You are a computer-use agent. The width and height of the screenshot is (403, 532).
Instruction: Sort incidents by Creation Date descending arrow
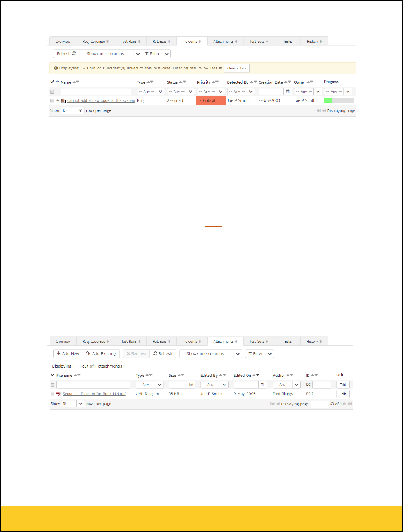[x=289, y=82]
